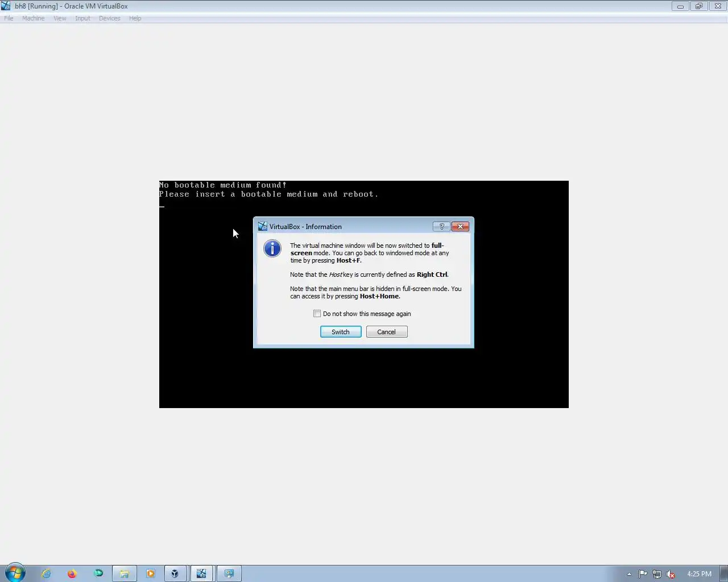Screen dimensions: 728x582
Task: Open Action Center flag icon in tray
Action: coord(643,574)
